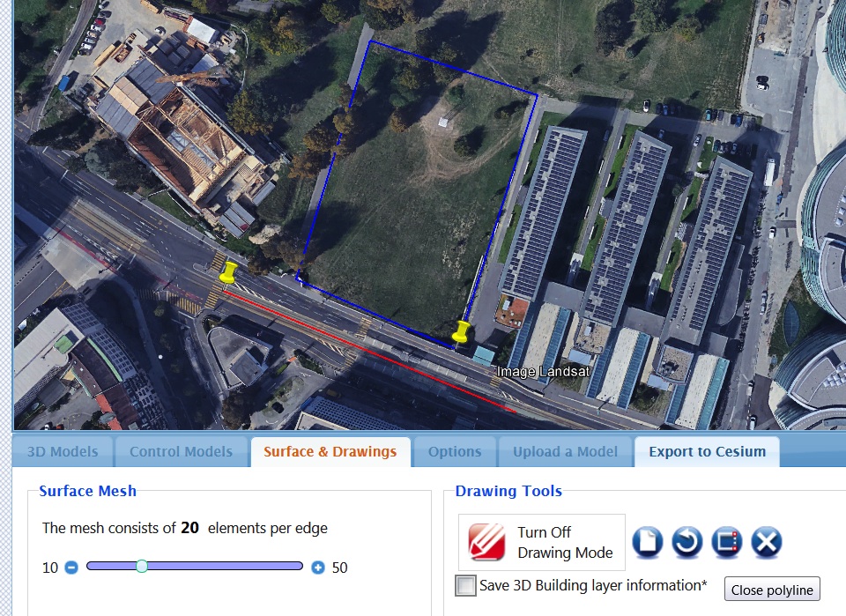This screenshot has width=846, height=616.
Task: Delete drawing with blue X icon
Action: pyautogui.click(x=766, y=542)
